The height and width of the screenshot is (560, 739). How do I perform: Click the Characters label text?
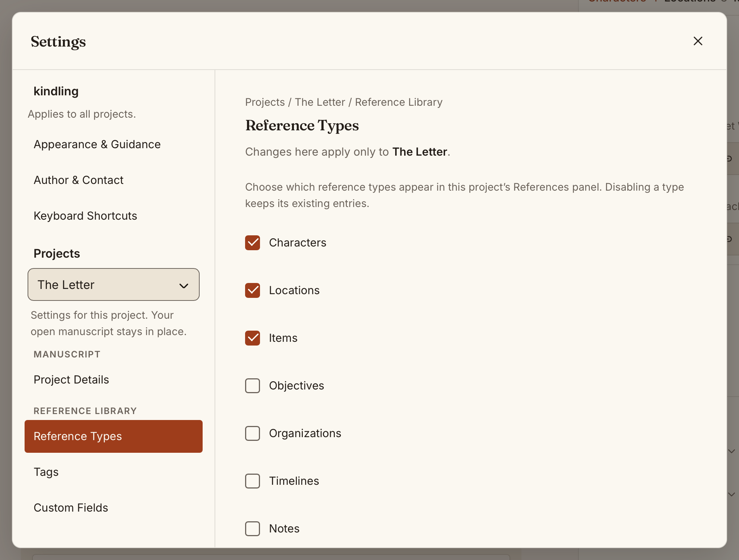click(x=298, y=243)
